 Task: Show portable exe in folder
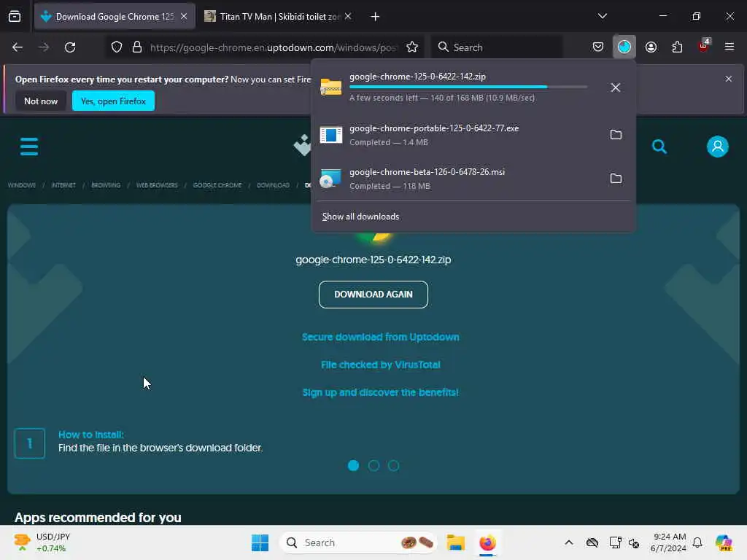[x=616, y=135]
